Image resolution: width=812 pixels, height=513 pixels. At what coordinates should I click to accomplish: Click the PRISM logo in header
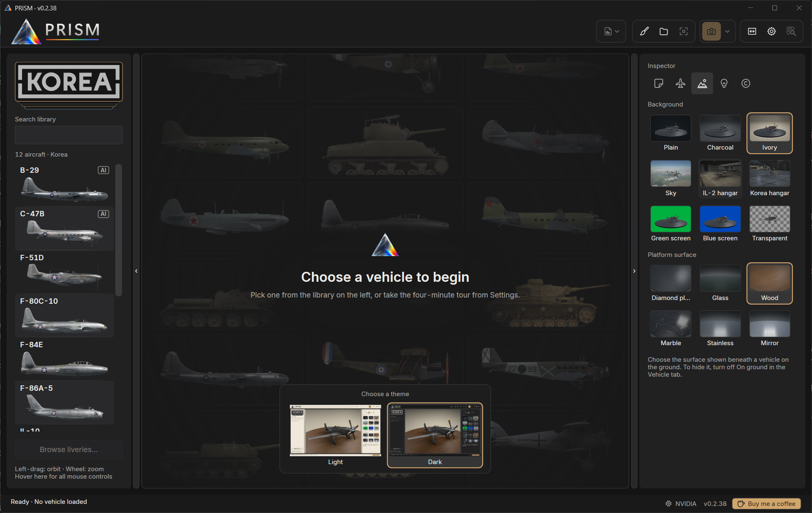coord(56,31)
